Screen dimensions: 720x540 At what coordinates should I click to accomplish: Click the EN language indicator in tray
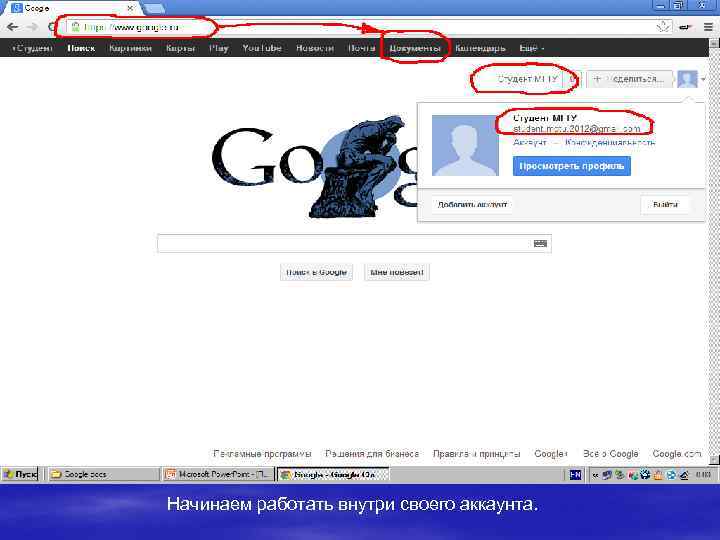[575, 475]
